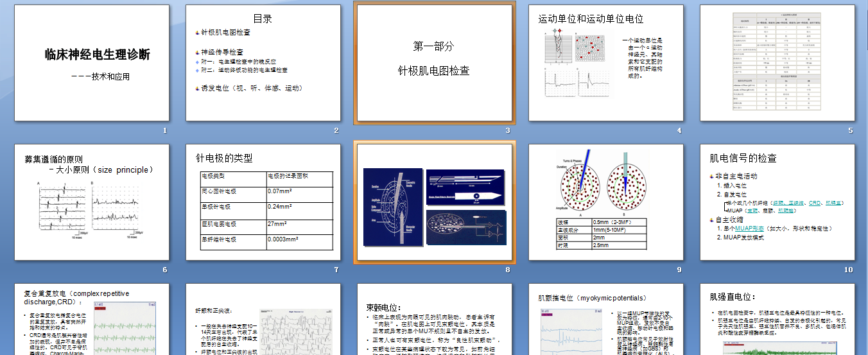Select slide 5 with the large table
Screen dimensions: 868x355
click(x=777, y=63)
